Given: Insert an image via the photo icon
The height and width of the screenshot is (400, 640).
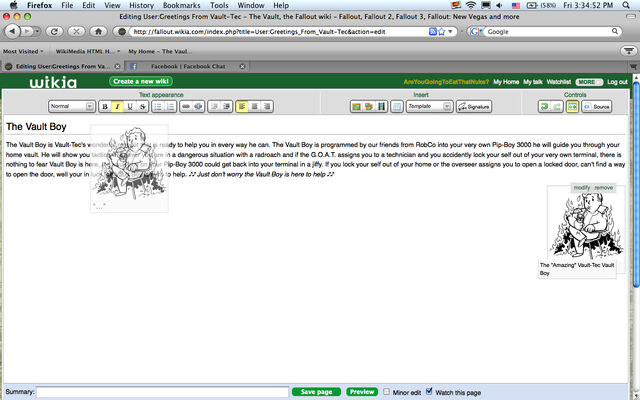Looking at the screenshot, I should pos(356,107).
